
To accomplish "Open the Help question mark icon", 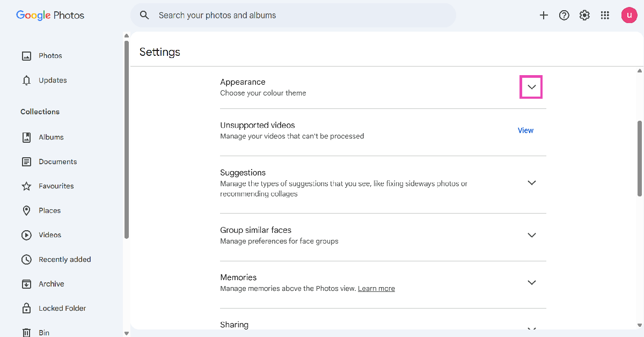I will (564, 16).
